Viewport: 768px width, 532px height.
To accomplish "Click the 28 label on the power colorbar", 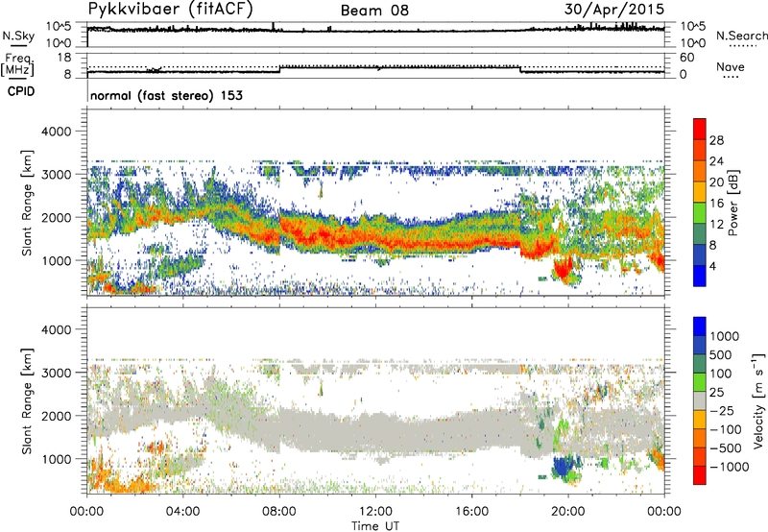I will (x=716, y=140).
